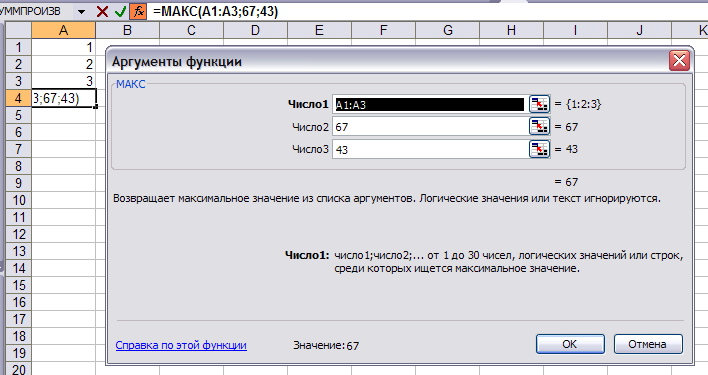
Task: Click the Число2 field containing 67
Action: pos(429,127)
